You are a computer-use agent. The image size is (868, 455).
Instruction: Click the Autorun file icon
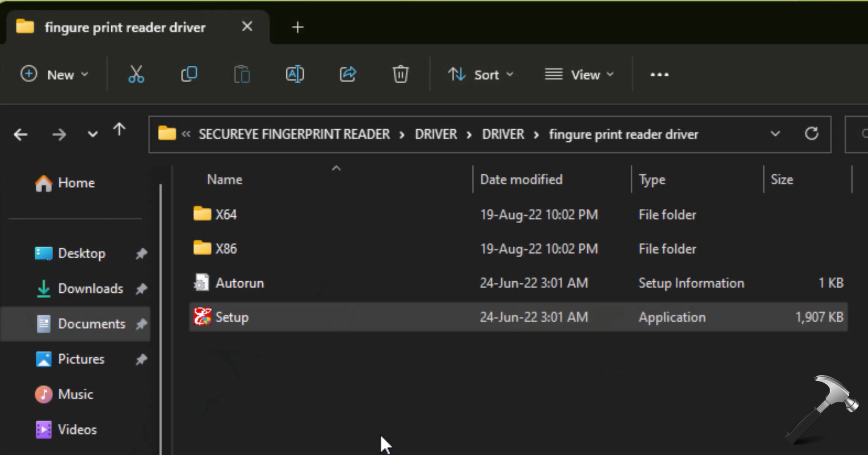(201, 283)
